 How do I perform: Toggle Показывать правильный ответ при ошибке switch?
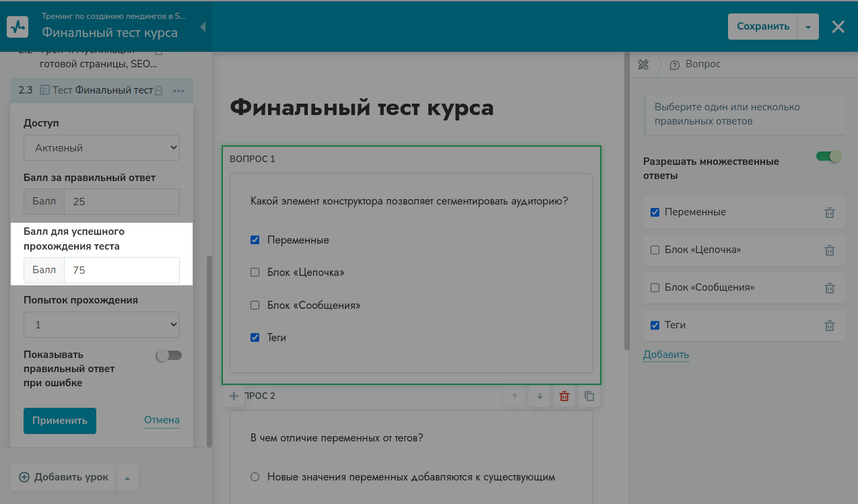pos(169,356)
